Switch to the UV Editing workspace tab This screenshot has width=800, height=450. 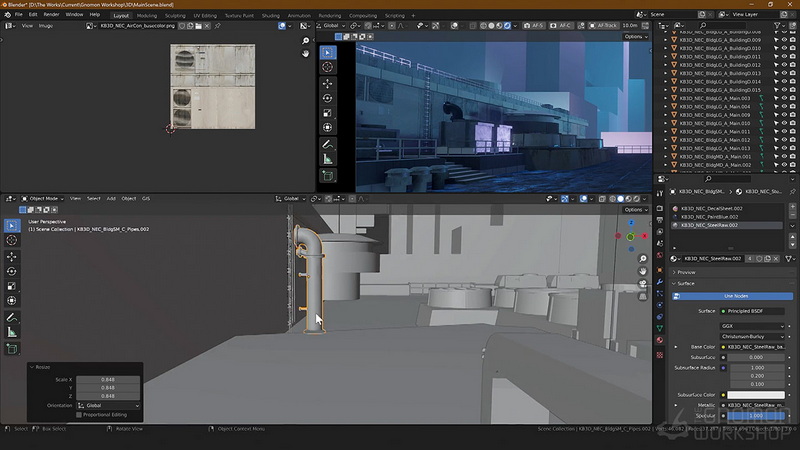tap(205, 16)
